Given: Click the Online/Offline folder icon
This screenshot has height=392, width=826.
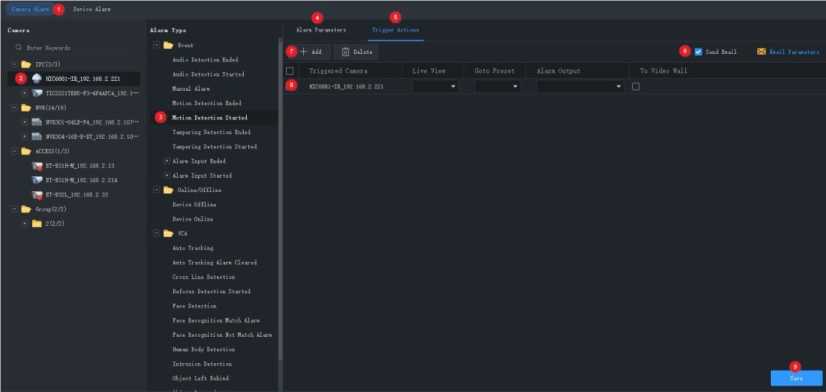Looking at the screenshot, I should (x=168, y=190).
